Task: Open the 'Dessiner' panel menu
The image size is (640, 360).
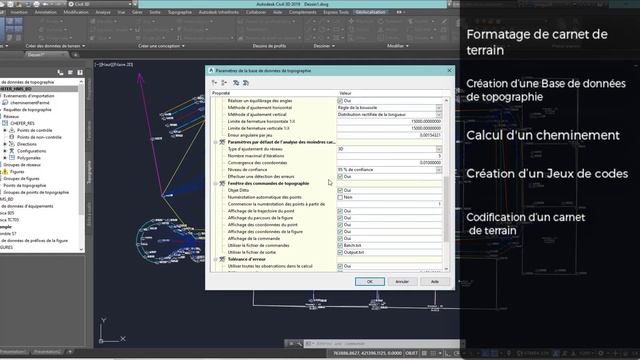Action: pyautogui.click(x=324, y=46)
